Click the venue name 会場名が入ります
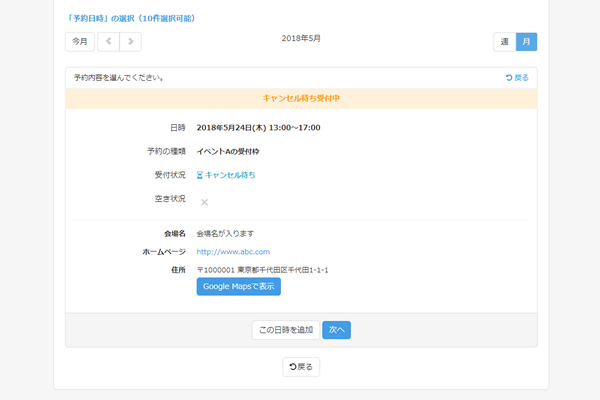The height and width of the screenshot is (400, 600). 233,233
